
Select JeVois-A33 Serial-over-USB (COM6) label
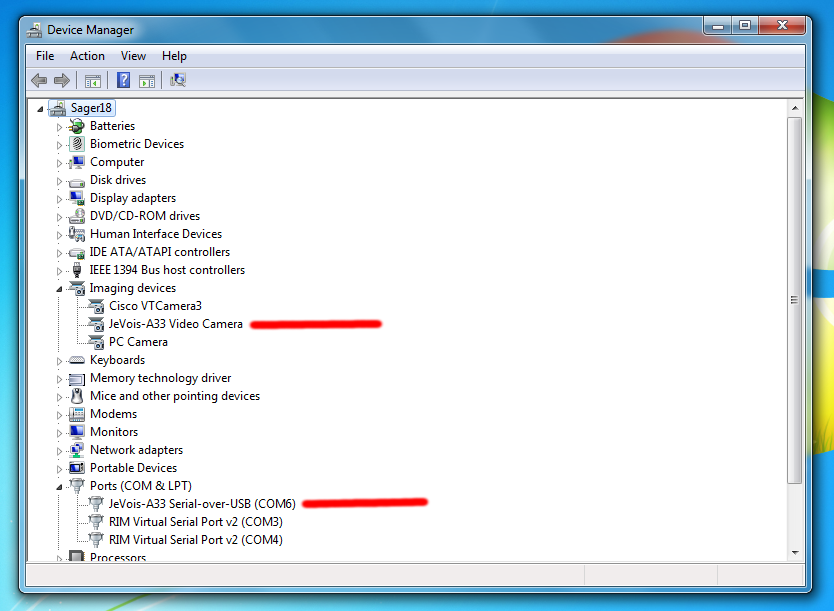click(x=202, y=504)
